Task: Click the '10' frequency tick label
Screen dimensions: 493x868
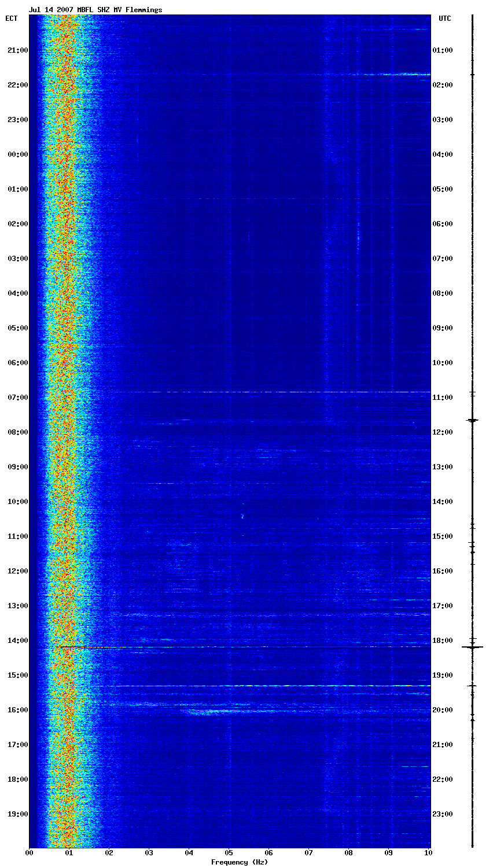Action: (429, 853)
